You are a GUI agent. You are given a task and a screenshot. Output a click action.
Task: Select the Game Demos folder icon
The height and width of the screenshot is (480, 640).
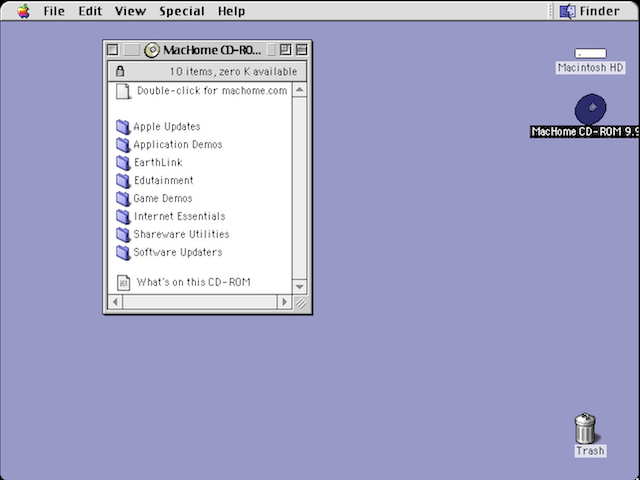point(123,198)
